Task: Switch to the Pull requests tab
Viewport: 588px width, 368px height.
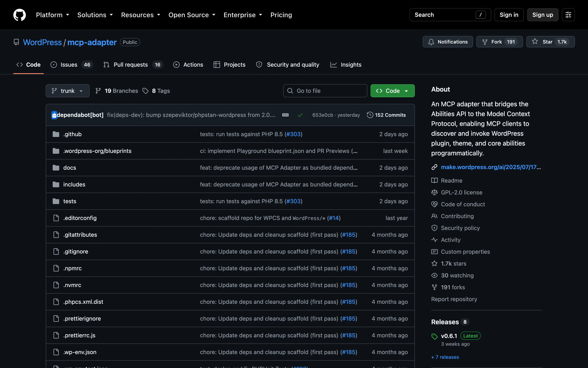Action: (x=133, y=65)
